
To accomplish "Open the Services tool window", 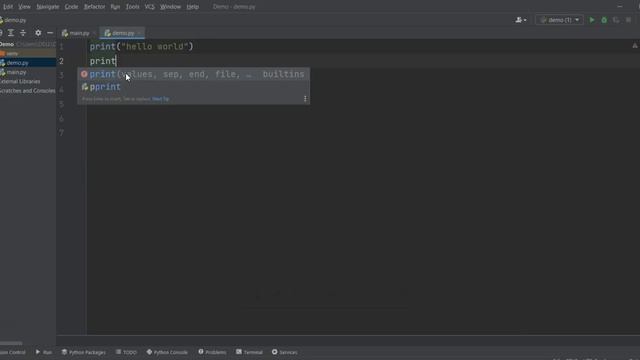I will pos(284,352).
